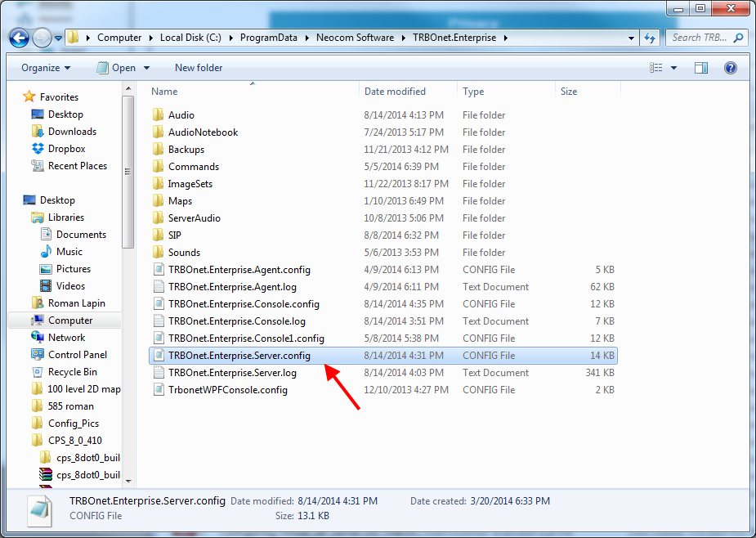Screen dimensions: 756x538
Task: Open the view options dropdown arrow
Action: click(674, 68)
